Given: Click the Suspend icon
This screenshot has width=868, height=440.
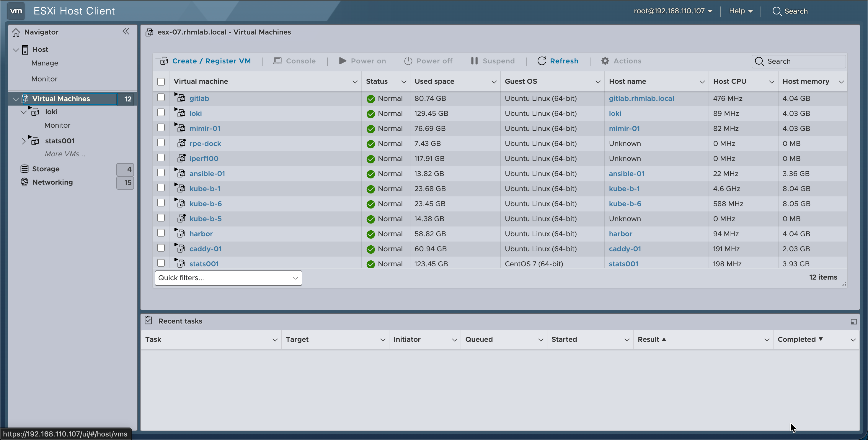Looking at the screenshot, I should coord(474,61).
